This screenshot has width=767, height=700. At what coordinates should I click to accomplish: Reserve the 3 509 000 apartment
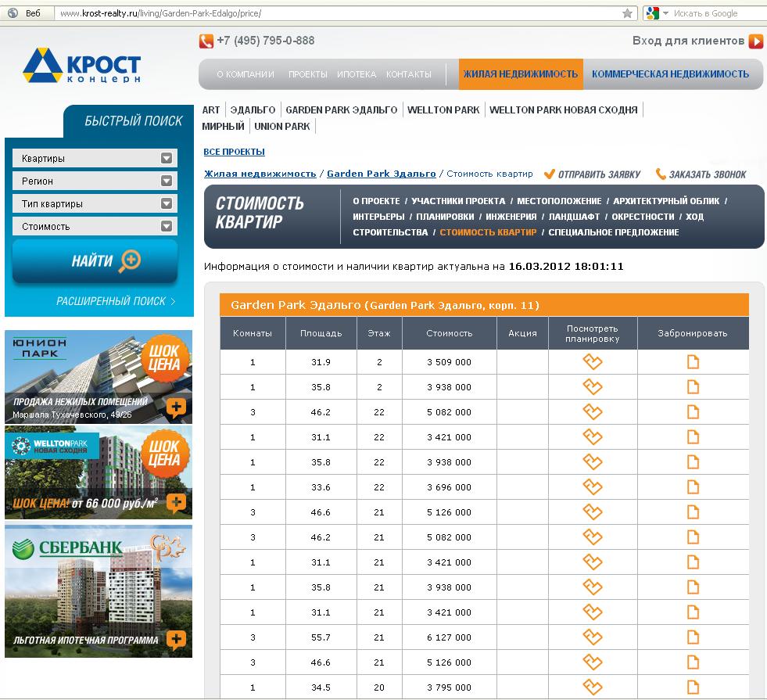click(693, 362)
